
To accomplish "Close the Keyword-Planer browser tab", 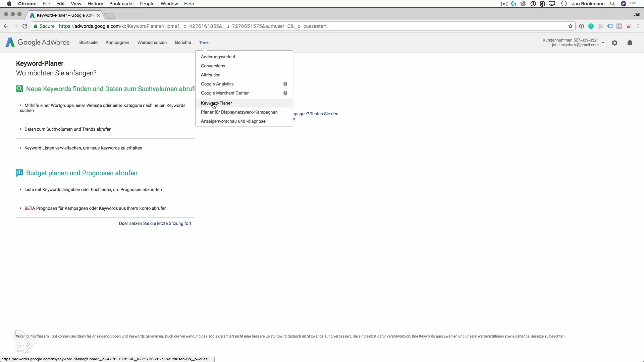I will click(x=98, y=15).
